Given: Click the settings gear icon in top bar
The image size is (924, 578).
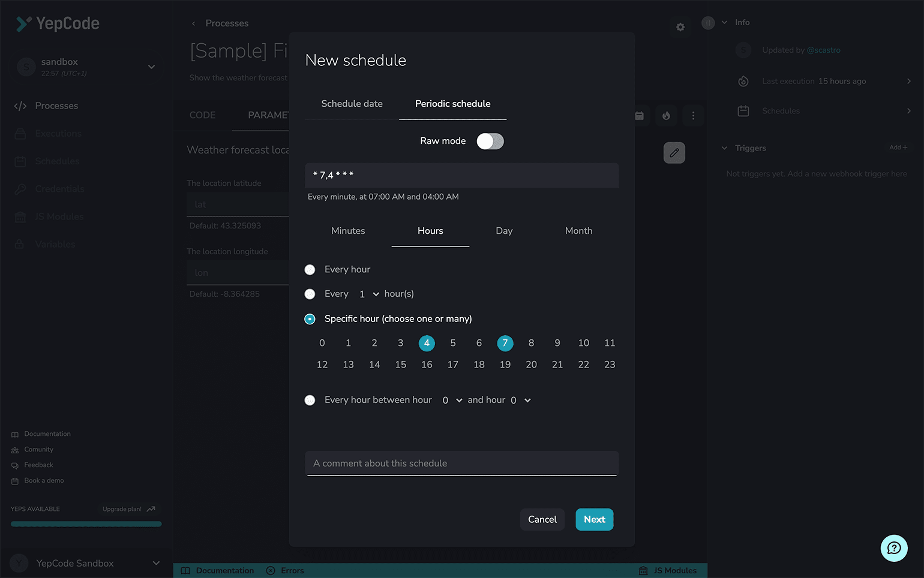Looking at the screenshot, I should (x=680, y=27).
